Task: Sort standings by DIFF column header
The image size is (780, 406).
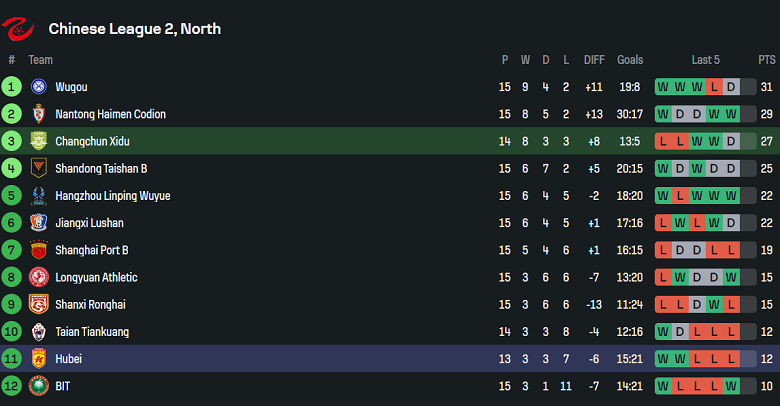Action: [594, 60]
